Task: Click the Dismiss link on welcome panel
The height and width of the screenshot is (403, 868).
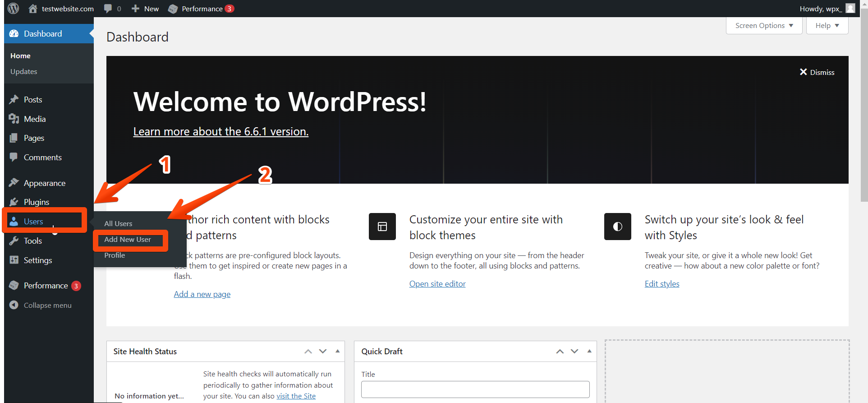Action: click(822, 72)
